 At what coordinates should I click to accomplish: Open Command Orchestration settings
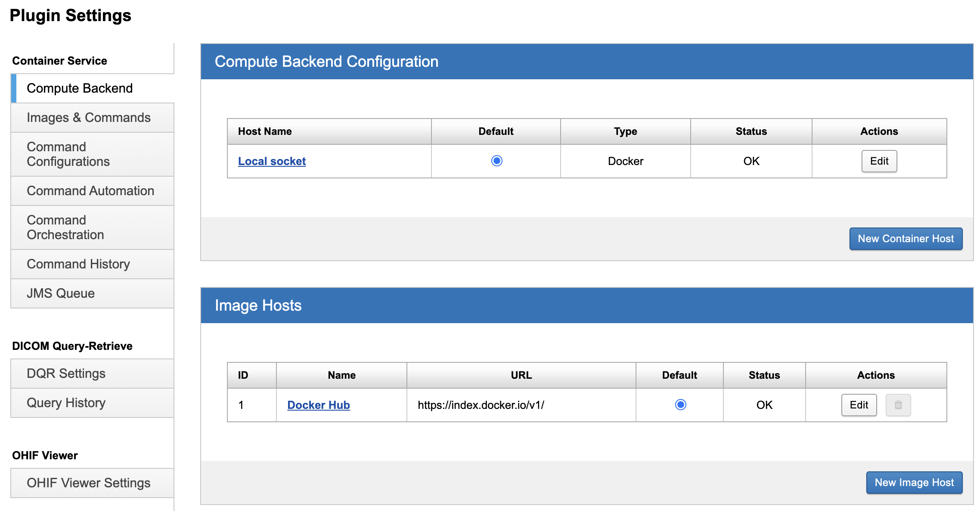point(65,227)
